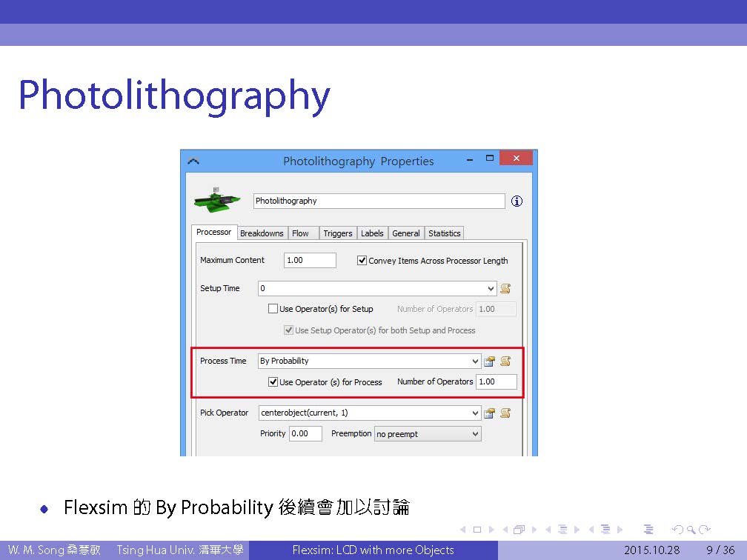Viewport: 747px width, 560px height.
Task: Open the Setup Time code editor scroll icon
Action: point(505,289)
